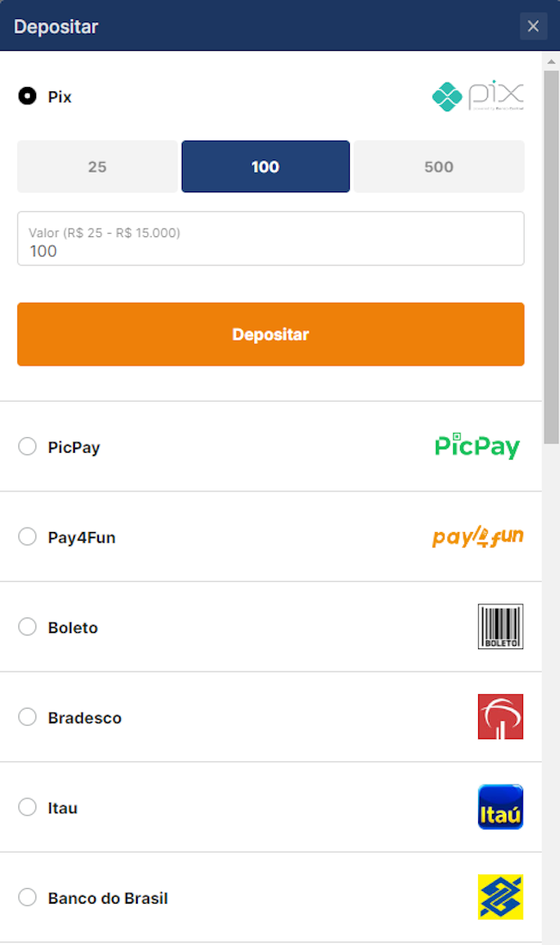Select the PicPay payment radio button
Image resolution: width=560 pixels, height=945 pixels.
(27, 446)
